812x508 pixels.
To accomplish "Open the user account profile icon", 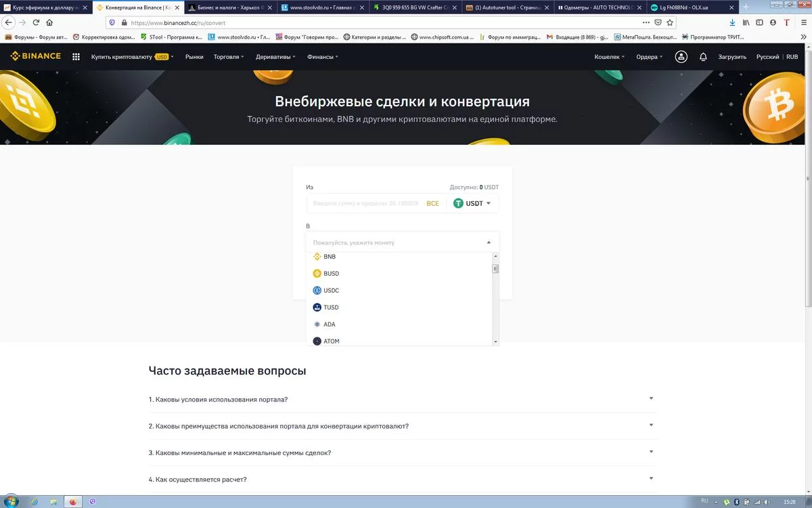I will (x=681, y=57).
